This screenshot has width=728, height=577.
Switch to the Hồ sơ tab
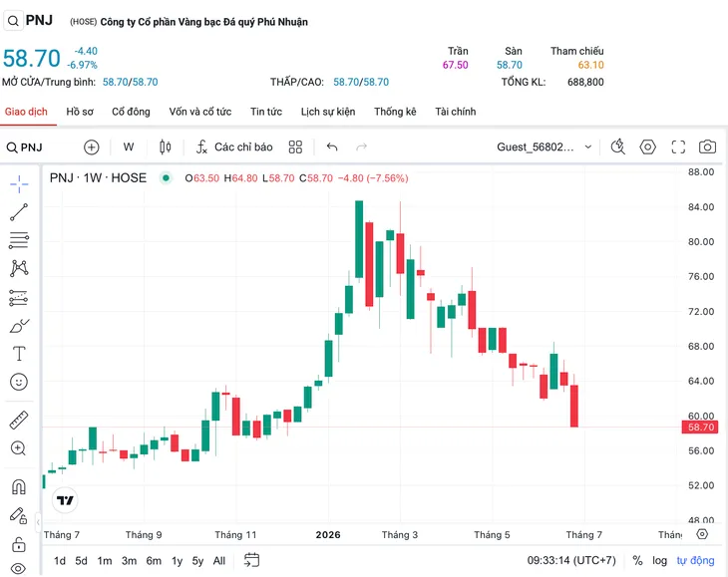(80, 112)
